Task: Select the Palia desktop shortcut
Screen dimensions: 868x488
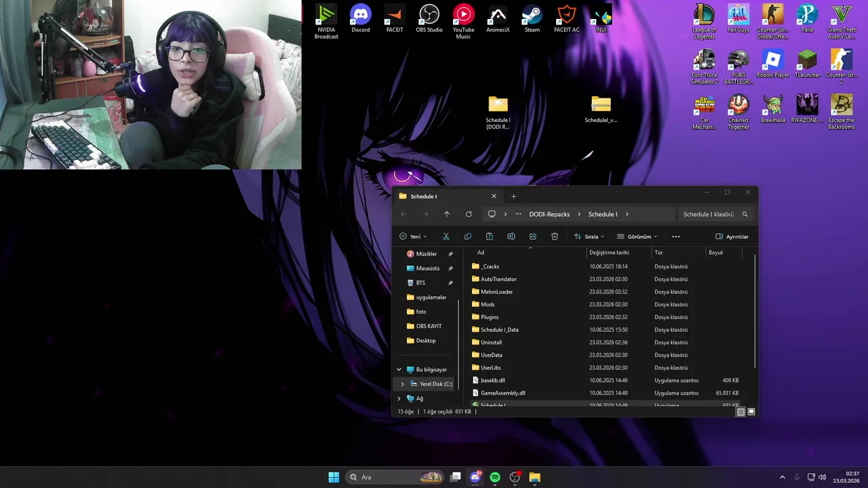Action: [x=807, y=18]
